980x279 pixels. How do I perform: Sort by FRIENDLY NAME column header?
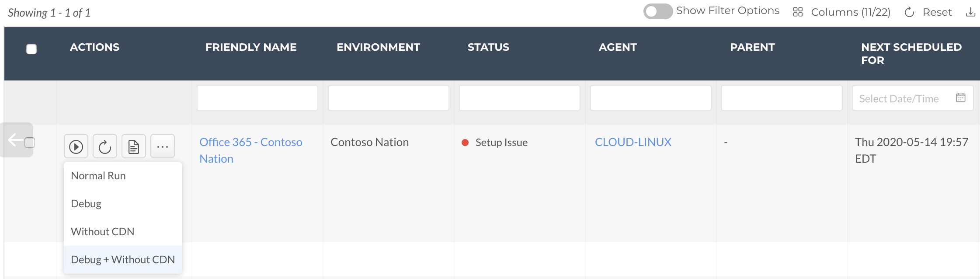pos(251,47)
